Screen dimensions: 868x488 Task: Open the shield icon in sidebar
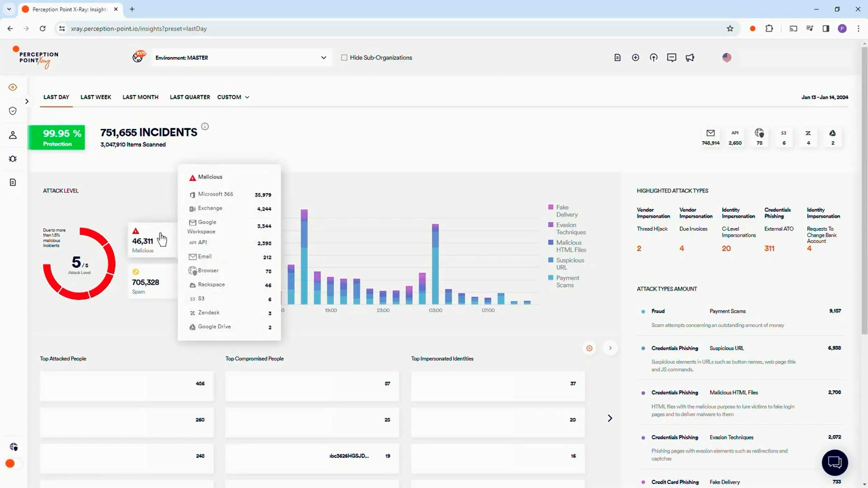[13, 111]
